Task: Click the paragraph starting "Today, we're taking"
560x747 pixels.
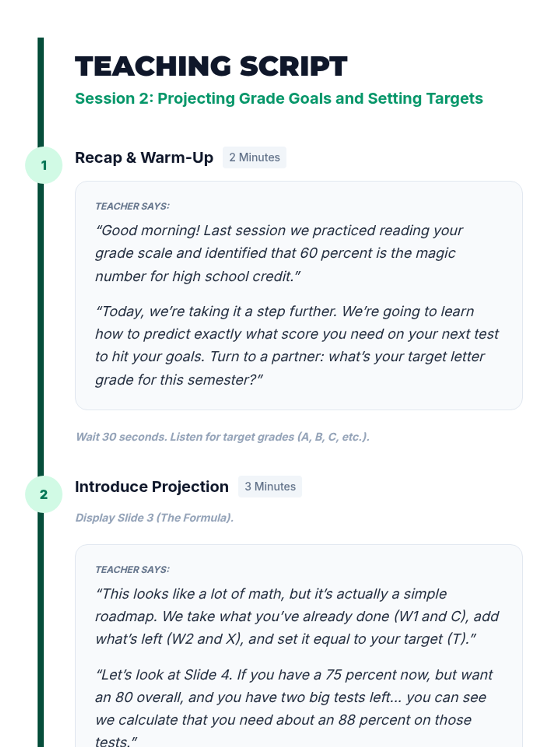Action: tap(296, 345)
